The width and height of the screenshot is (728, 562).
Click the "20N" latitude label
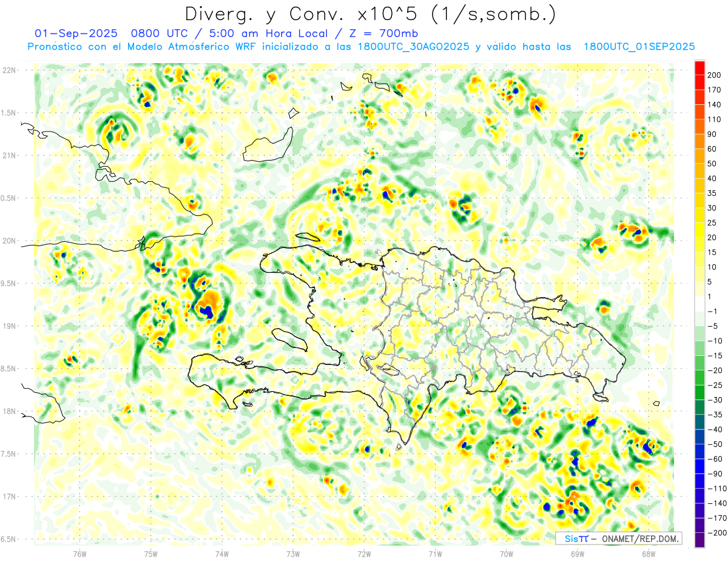coord(10,241)
